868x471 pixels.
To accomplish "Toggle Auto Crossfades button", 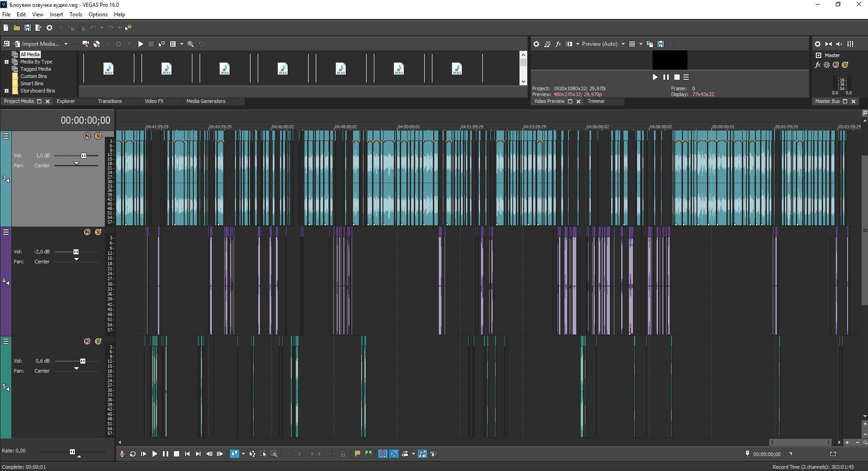I will click(394, 454).
